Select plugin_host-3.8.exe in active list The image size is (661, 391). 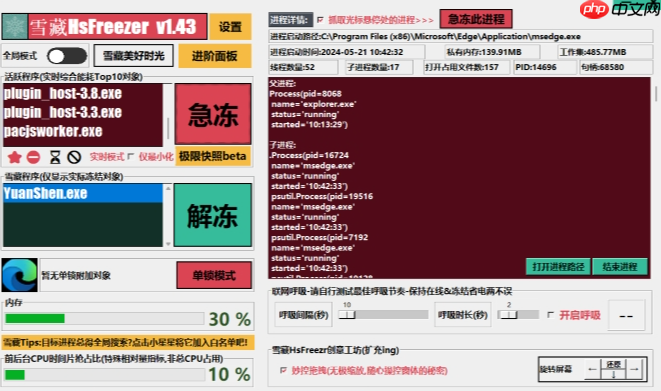tap(83, 93)
